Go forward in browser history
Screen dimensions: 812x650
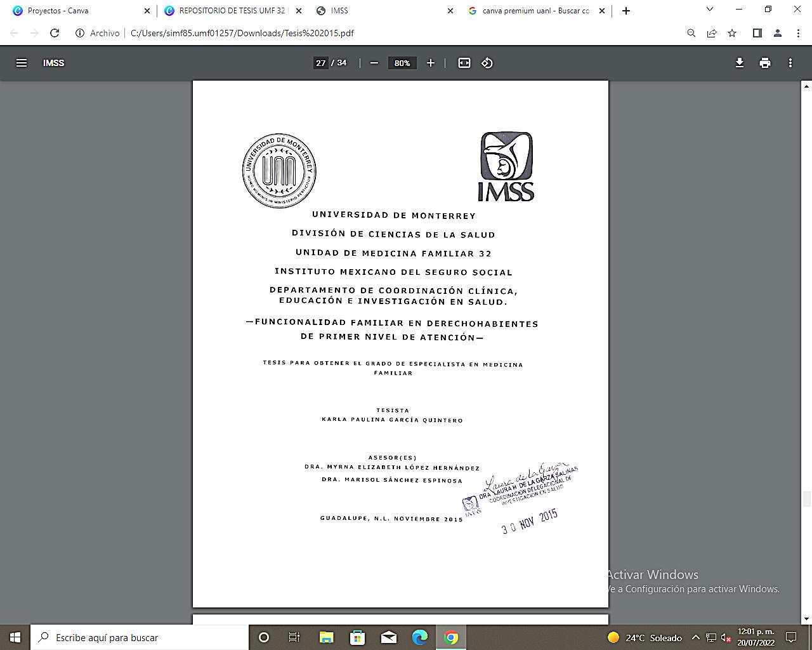click(x=34, y=33)
